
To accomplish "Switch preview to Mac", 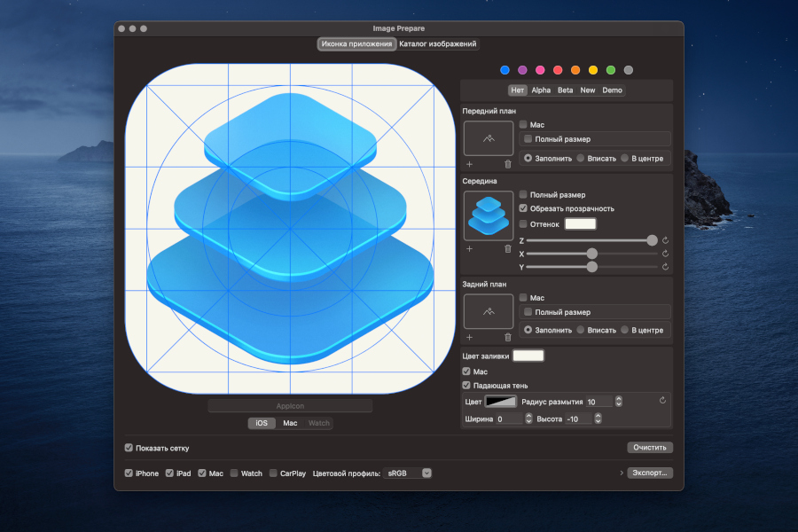I will click(290, 423).
